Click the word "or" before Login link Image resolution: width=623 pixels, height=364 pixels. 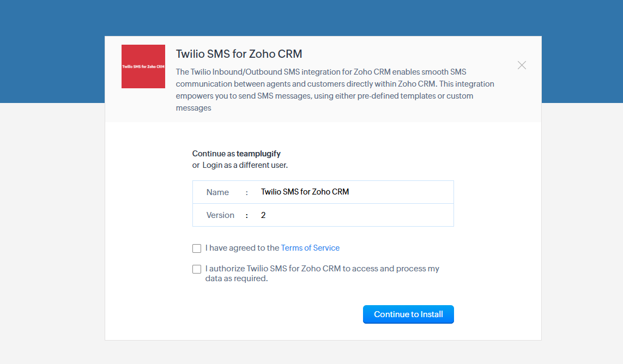[196, 165]
